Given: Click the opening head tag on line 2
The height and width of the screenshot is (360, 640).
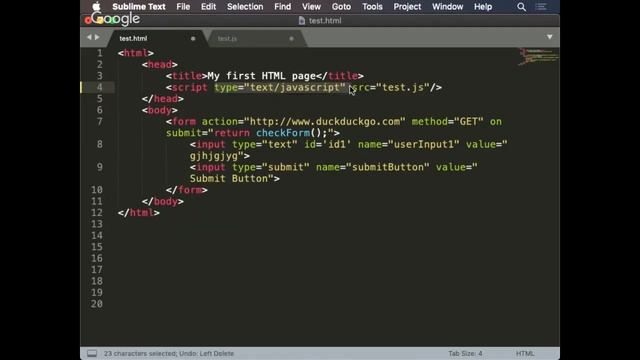Looking at the screenshot, I should pos(160,64).
